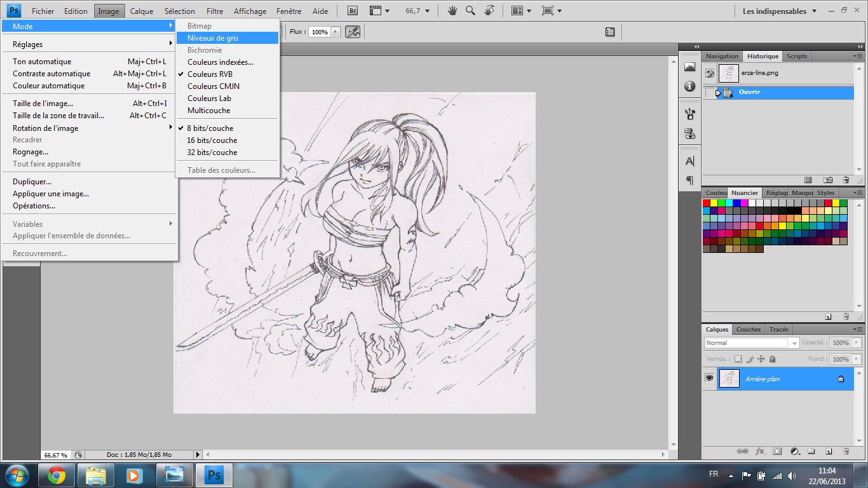
Task: Delete layer using the Calques trash icon
Action: coord(846,451)
